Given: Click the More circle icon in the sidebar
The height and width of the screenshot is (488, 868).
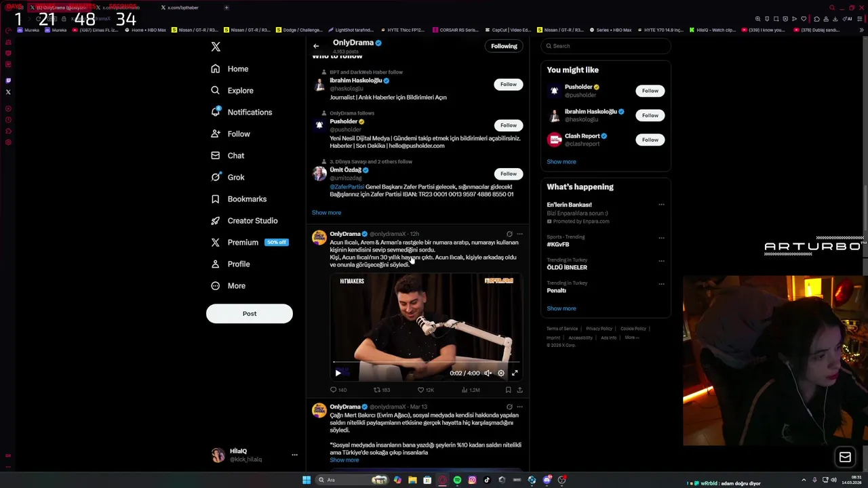Looking at the screenshot, I should [x=215, y=286].
